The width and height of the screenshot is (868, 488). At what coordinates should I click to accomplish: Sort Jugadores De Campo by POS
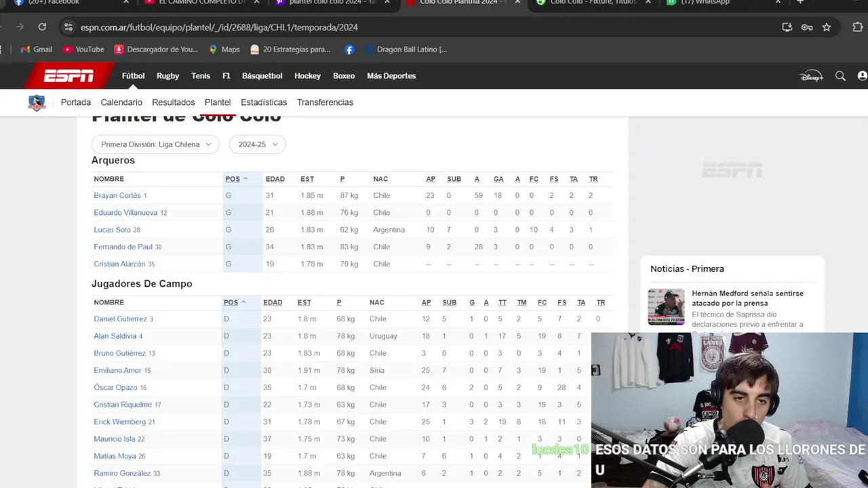pyautogui.click(x=235, y=302)
